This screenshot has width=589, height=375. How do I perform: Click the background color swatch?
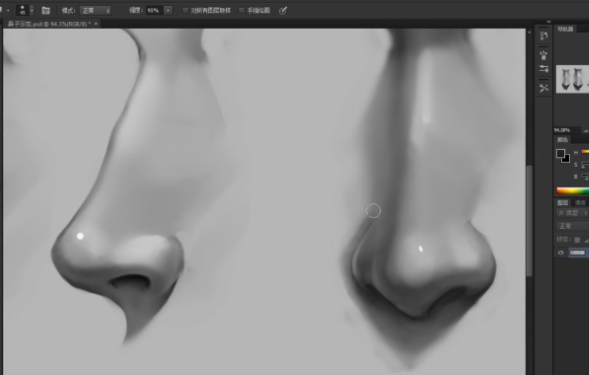coord(566,159)
